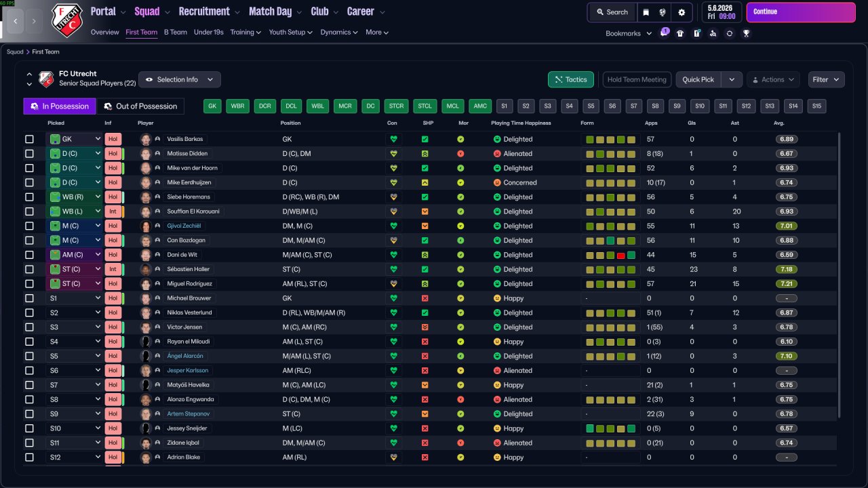Tick the checkbox for Siebe Horemans
Viewport: 868px width, 488px height.
29,197
